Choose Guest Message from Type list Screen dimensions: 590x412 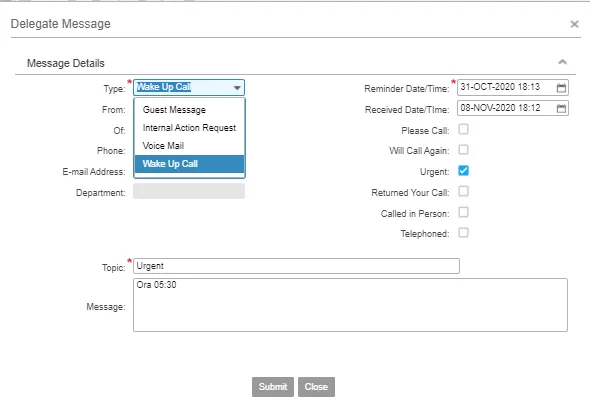[x=190, y=110]
